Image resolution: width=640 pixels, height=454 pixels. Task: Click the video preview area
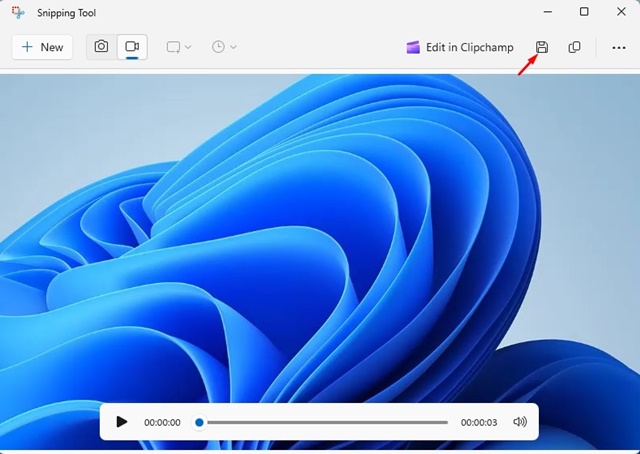point(320,240)
